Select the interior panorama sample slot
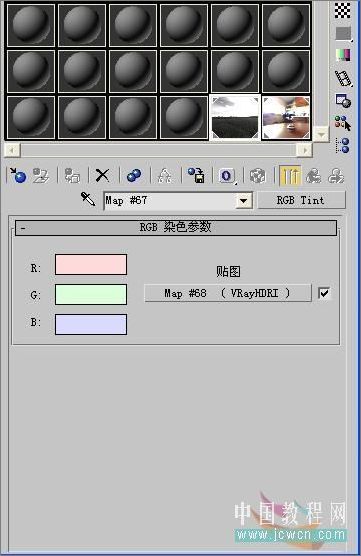 point(286,117)
